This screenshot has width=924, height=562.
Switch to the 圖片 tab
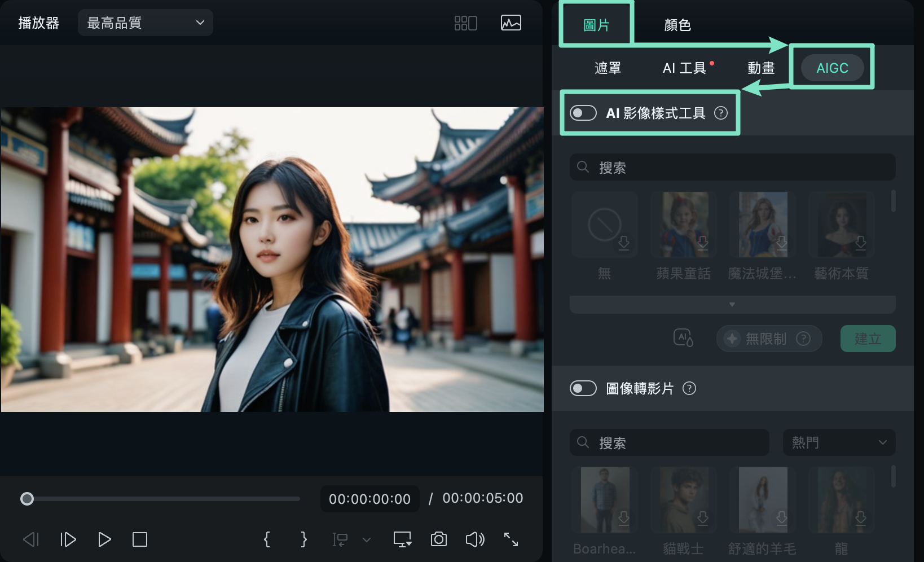596,25
